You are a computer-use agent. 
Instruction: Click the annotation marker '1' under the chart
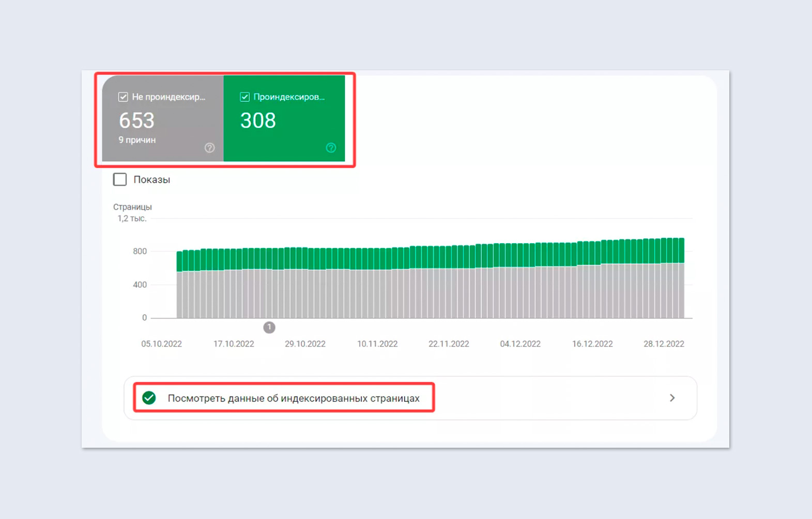(x=269, y=327)
